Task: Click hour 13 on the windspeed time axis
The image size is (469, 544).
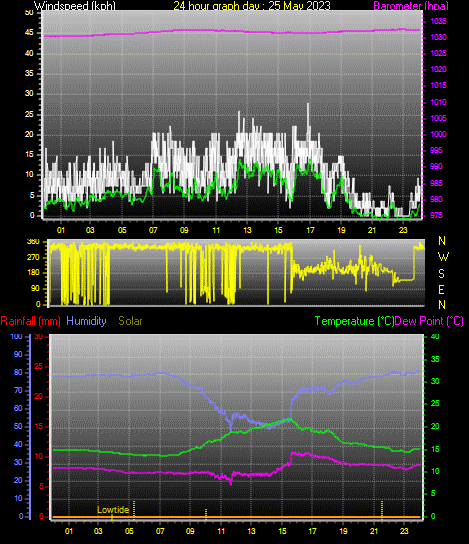Action: tap(247, 230)
